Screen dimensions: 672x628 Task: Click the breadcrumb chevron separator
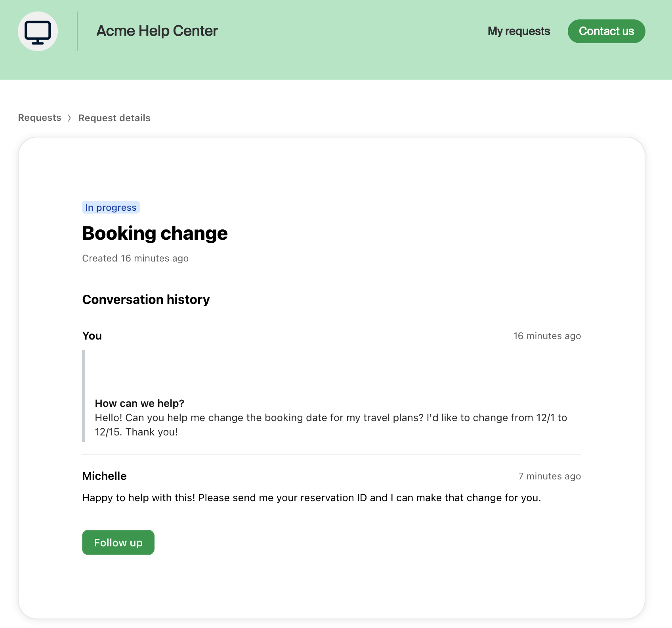(69, 118)
